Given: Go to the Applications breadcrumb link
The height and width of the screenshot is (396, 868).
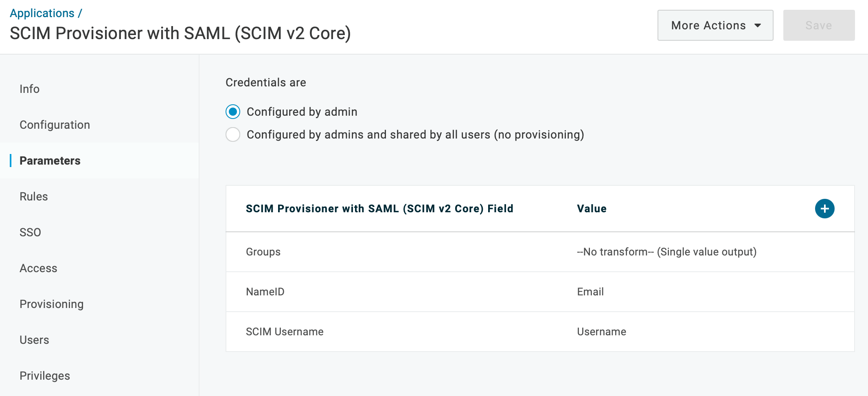Looking at the screenshot, I should click(x=42, y=13).
